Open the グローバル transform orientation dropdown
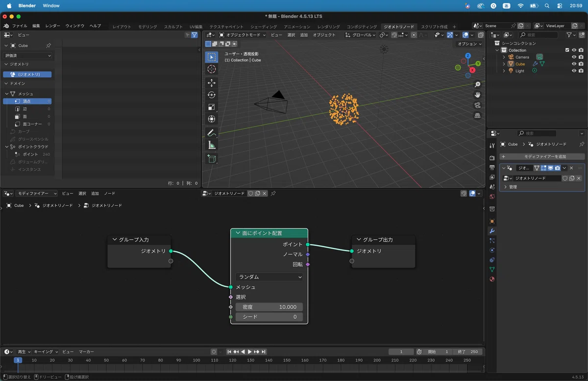This screenshot has height=381, width=588. 360,35
